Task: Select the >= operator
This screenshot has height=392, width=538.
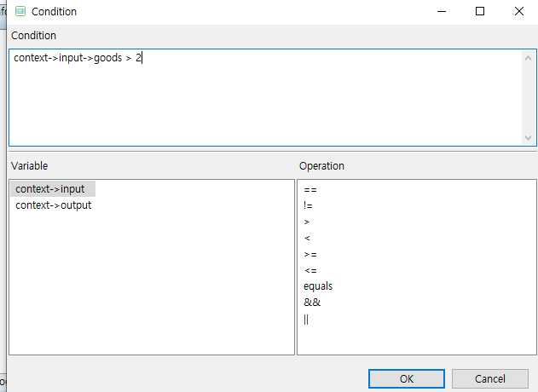Action: (310, 254)
